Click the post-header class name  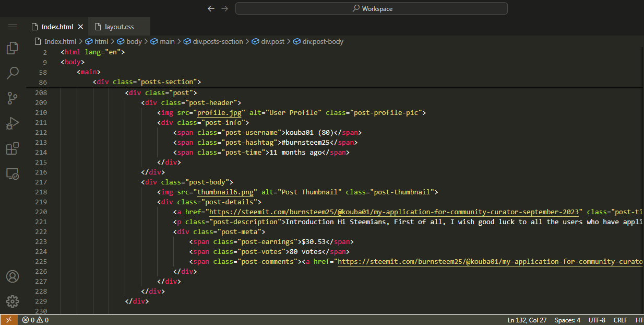[x=213, y=102]
